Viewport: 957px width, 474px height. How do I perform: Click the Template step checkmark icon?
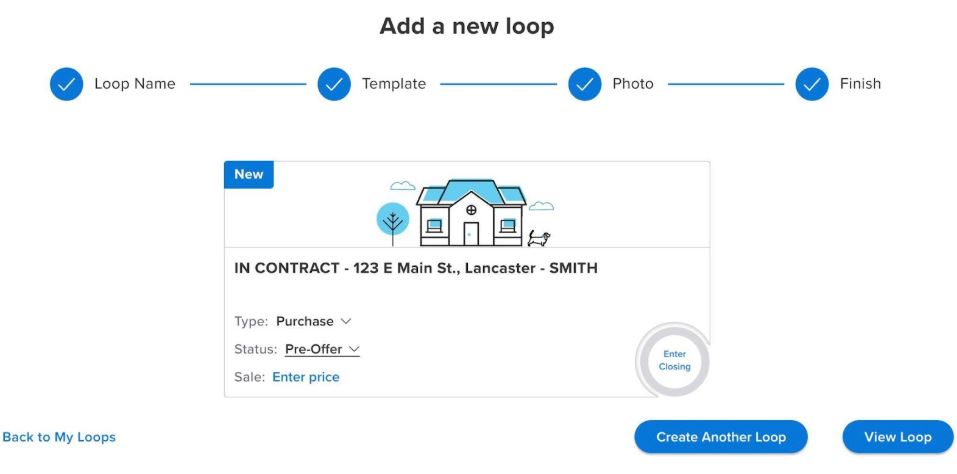pos(334,84)
